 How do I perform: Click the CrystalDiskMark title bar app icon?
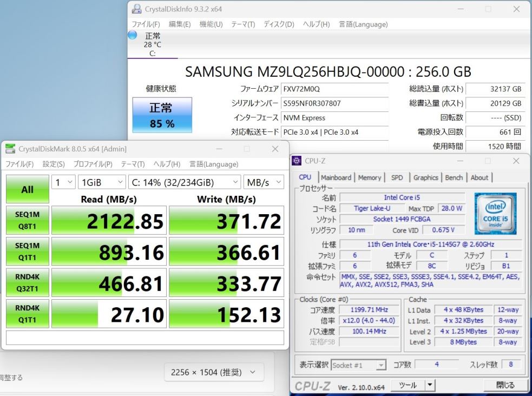point(10,148)
